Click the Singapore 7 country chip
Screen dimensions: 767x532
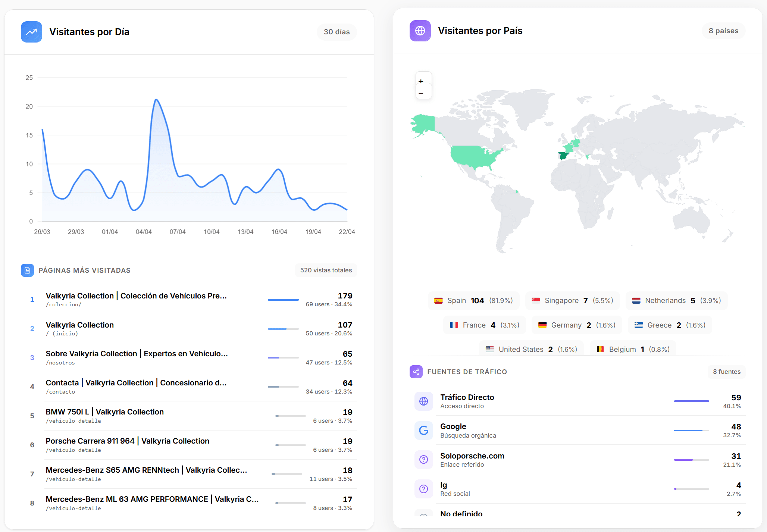[572, 301]
